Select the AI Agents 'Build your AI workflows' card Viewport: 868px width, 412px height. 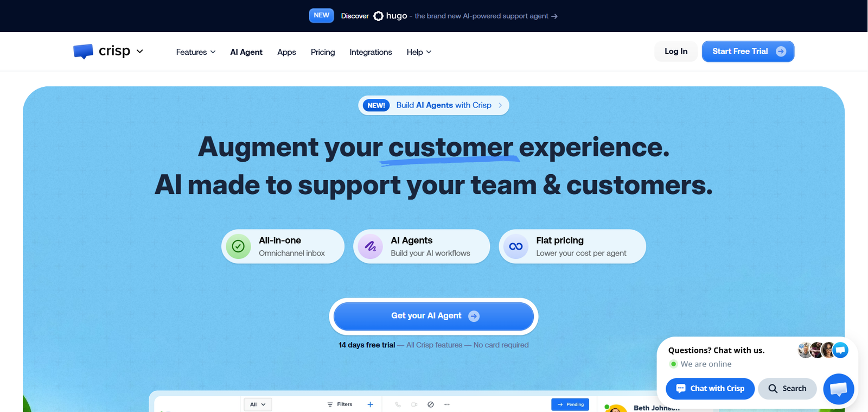click(x=422, y=246)
